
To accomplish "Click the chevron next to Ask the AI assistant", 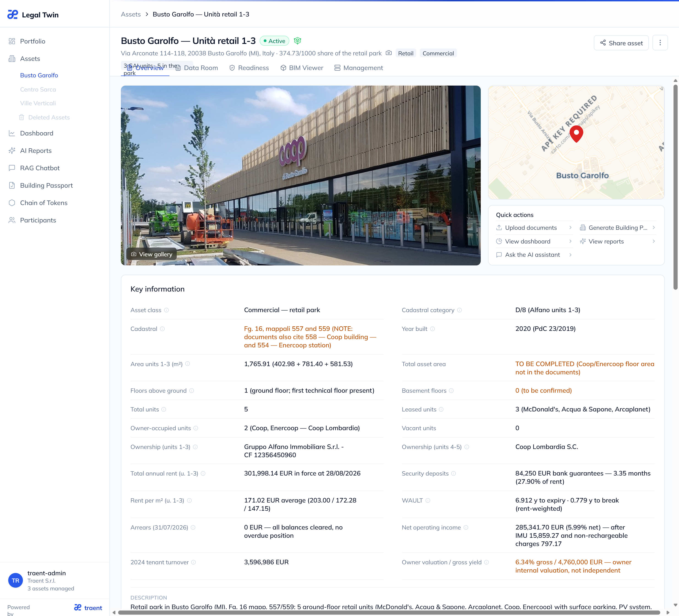I will point(570,255).
